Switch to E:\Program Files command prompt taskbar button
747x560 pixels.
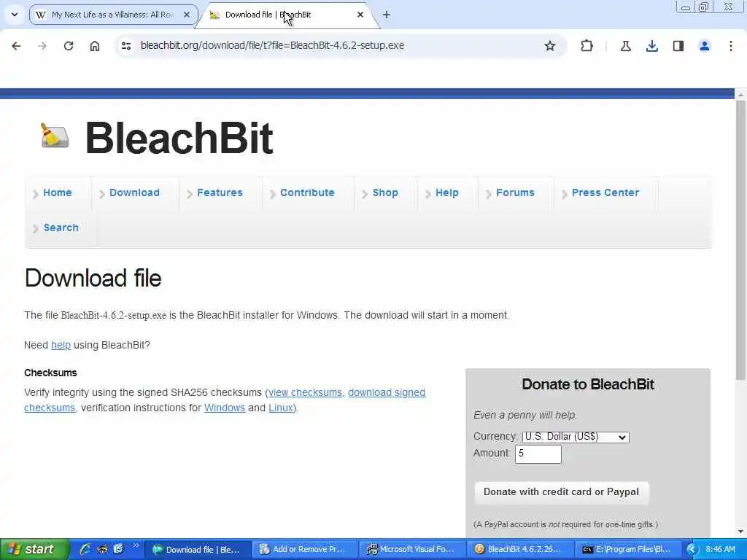pos(628,550)
